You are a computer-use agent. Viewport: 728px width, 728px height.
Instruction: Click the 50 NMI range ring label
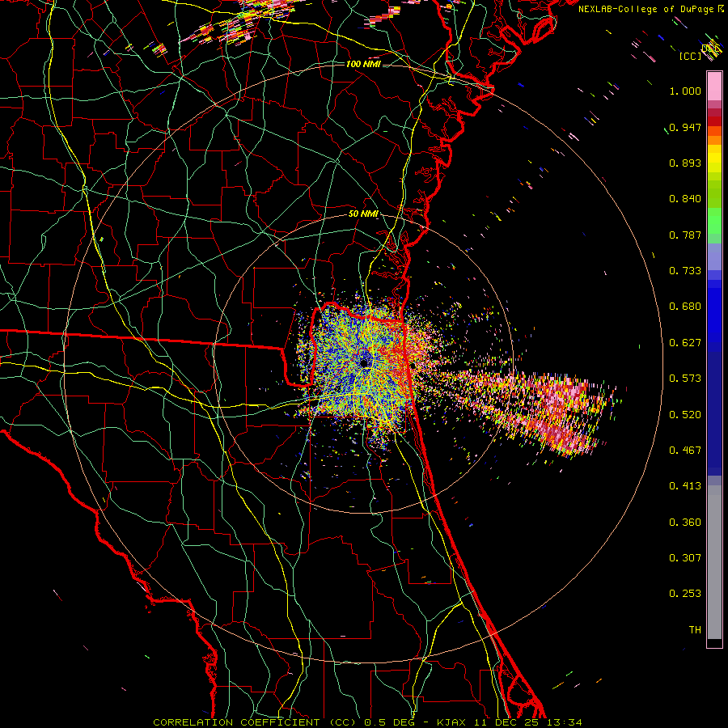point(363,214)
